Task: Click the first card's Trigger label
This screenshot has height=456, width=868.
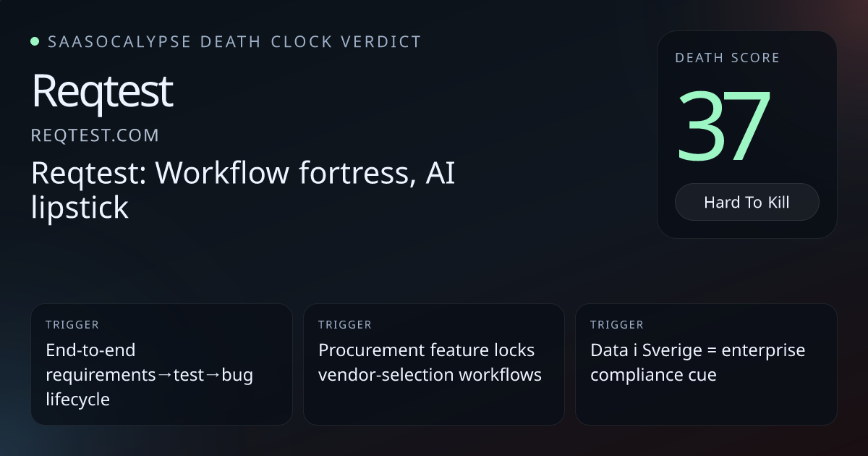Action: point(72,325)
